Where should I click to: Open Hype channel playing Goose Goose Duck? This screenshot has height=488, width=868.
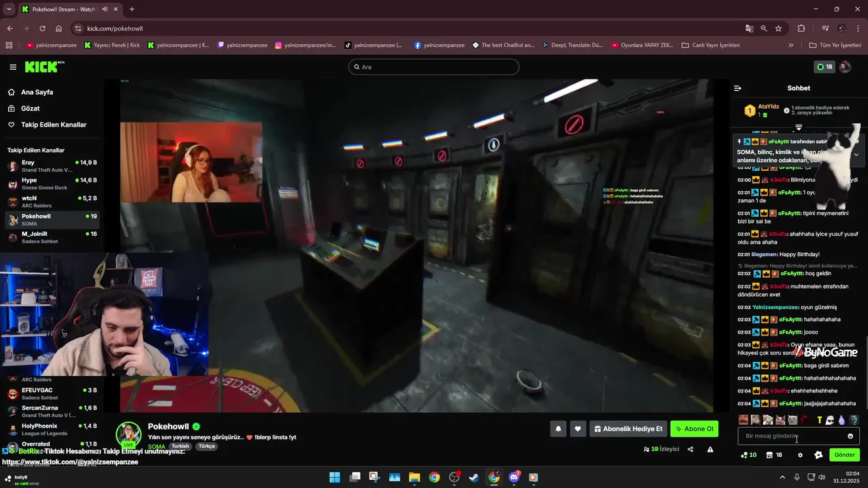click(52, 184)
